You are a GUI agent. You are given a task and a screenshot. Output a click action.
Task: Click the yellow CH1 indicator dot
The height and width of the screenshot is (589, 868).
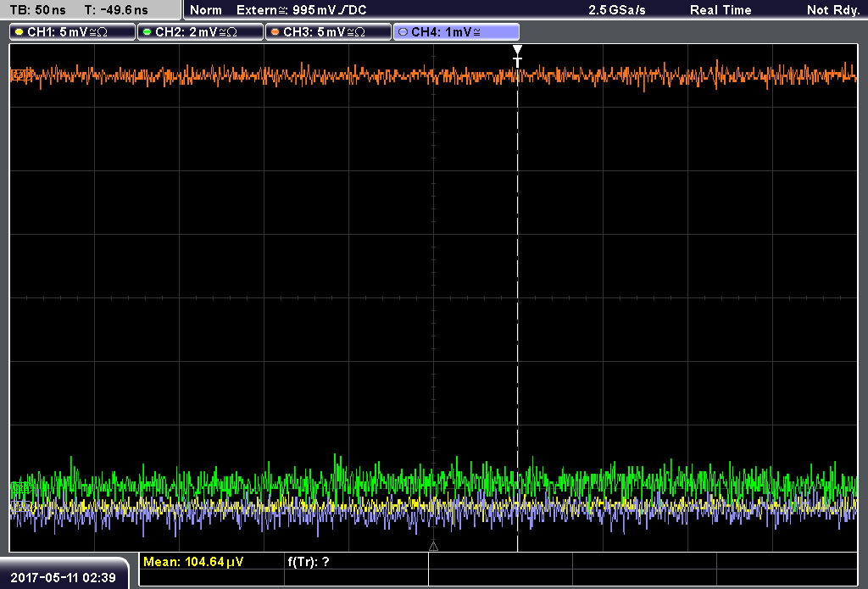point(19,32)
